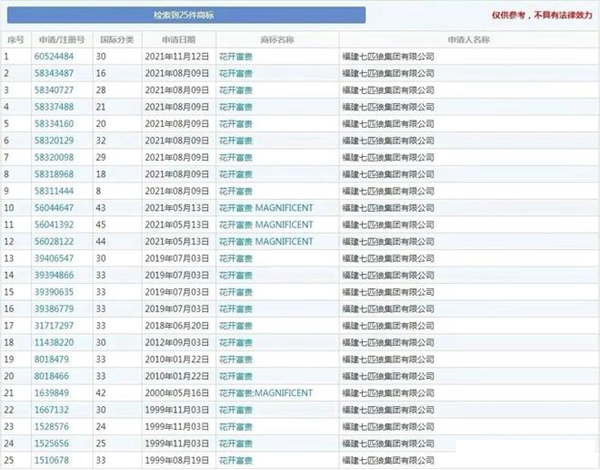Click the 国际分类 column header

point(117,40)
